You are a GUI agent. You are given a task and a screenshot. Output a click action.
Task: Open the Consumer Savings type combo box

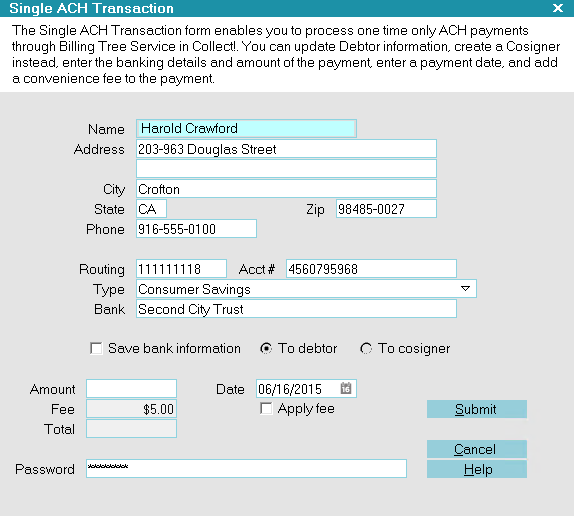tap(306, 289)
